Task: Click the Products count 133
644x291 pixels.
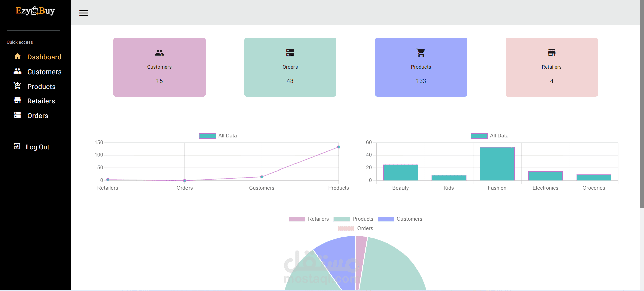Action: pos(421,81)
